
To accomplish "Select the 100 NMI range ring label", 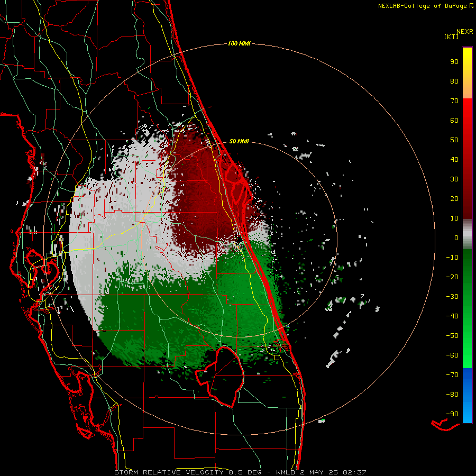I will (x=239, y=43).
